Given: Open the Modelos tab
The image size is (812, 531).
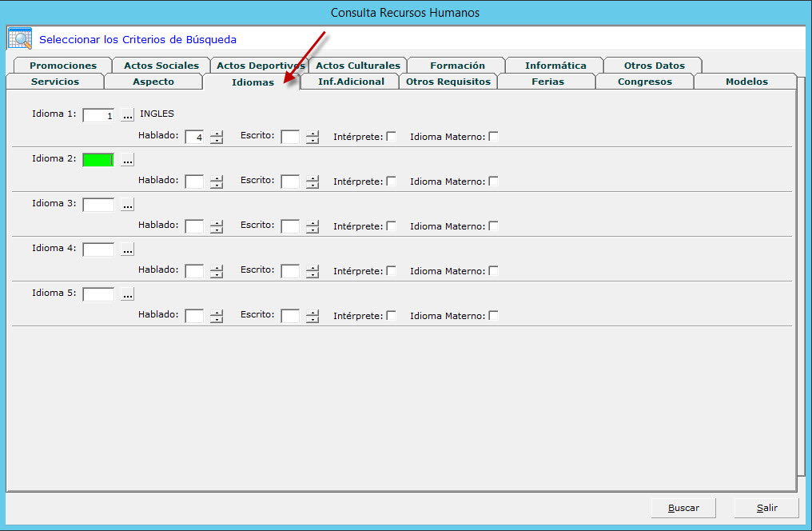Looking at the screenshot, I should 746,82.
